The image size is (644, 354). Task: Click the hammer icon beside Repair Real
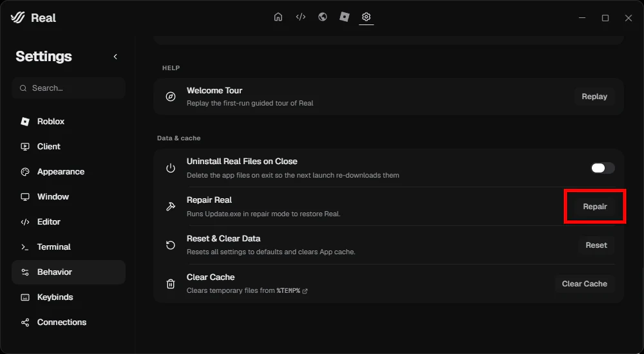pyautogui.click(x=171, y=207)
